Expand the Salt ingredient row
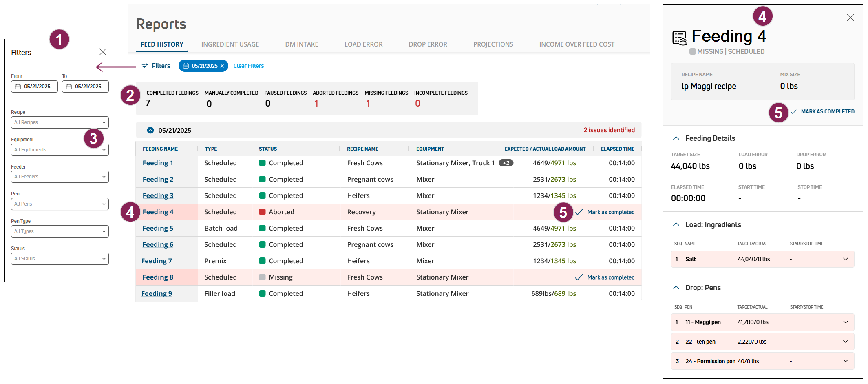 [845, 259]
